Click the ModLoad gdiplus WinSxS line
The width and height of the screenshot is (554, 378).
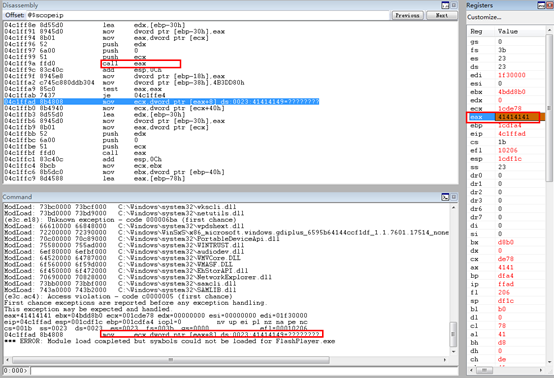pos(226,232)
